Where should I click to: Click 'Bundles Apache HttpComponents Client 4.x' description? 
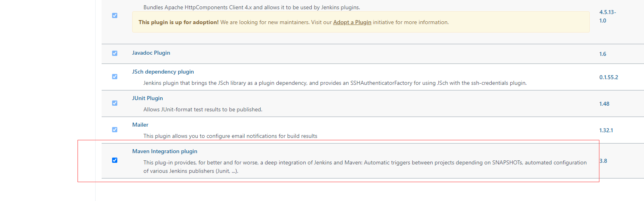251,7
